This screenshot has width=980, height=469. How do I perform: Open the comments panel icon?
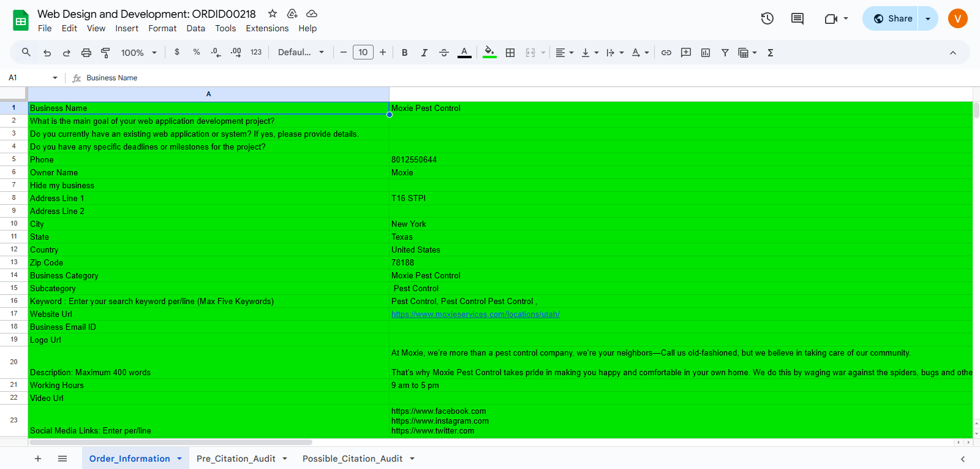[797, 18]
